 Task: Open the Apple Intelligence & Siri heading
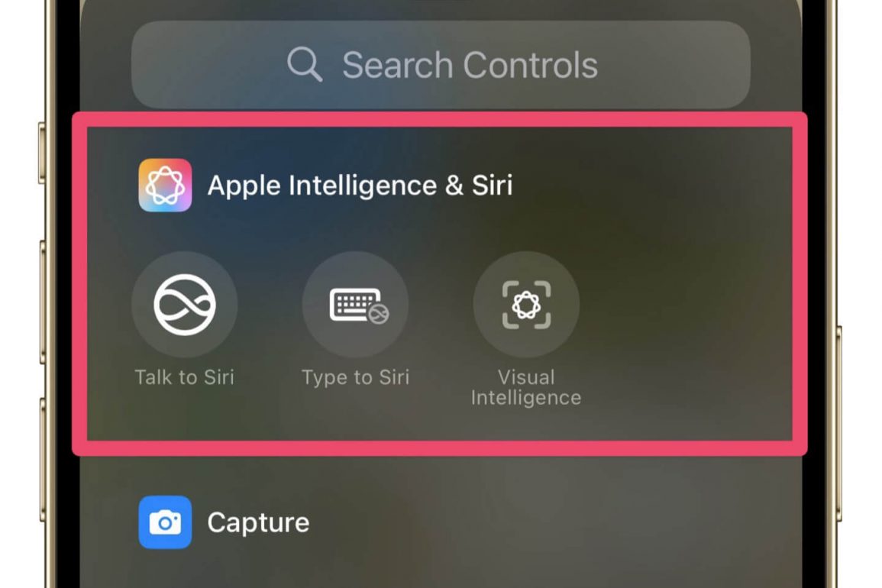(360, 186)
